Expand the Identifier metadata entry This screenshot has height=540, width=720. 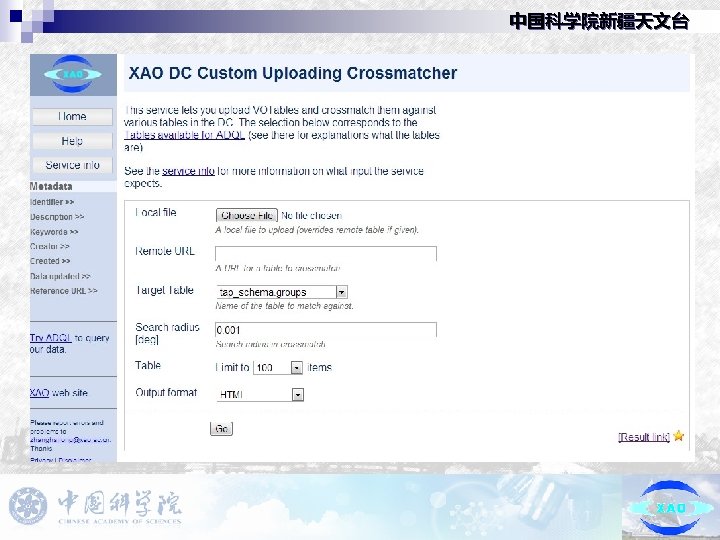tap(52, 202)
